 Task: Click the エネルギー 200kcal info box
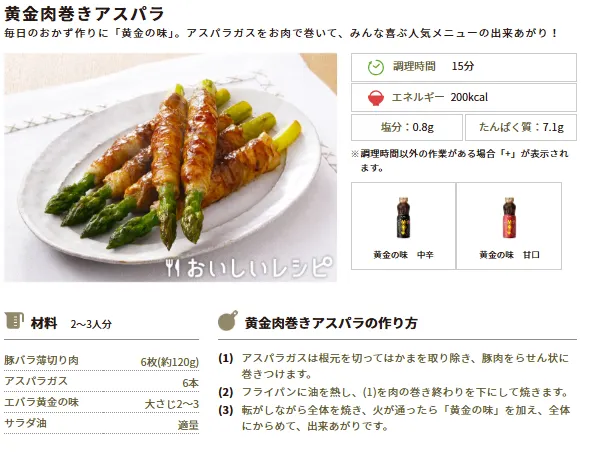464,97
